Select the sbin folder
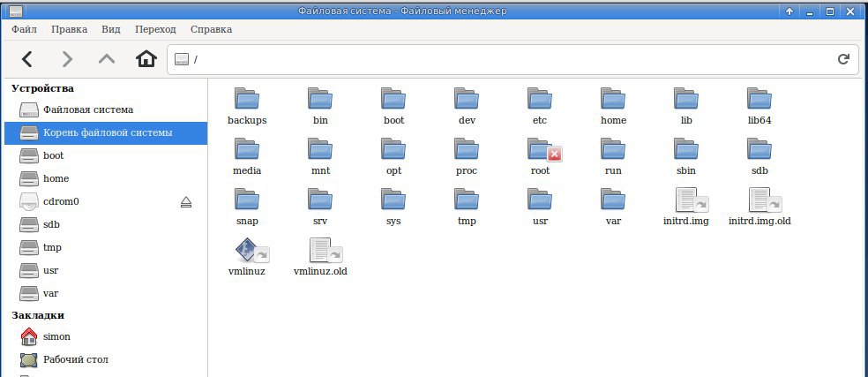 click(x=686, y=156)
